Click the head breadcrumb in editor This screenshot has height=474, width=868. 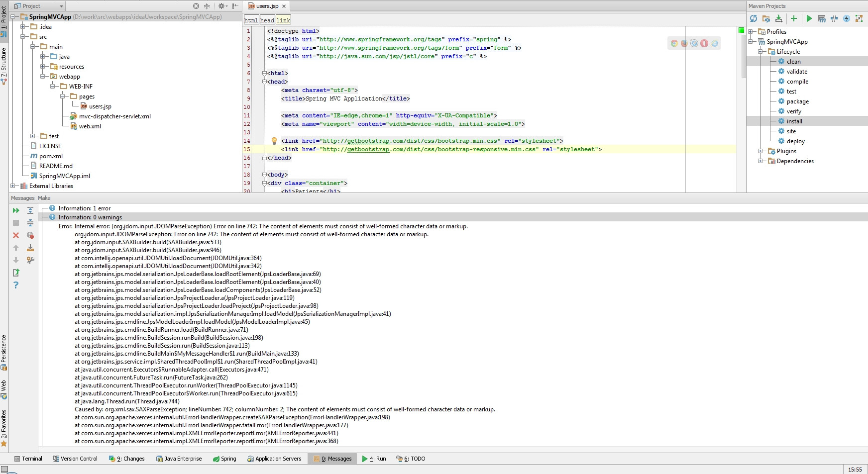[267, 20]
